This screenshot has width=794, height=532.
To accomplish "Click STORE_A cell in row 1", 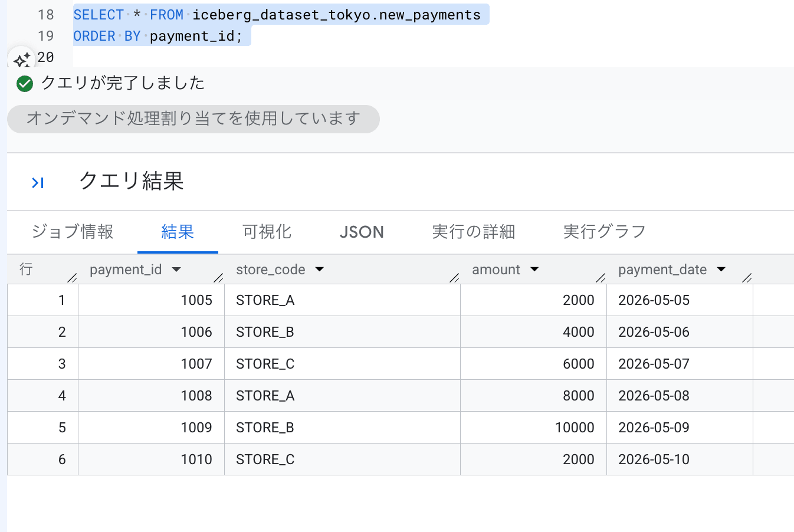I will (x=342, y=300).
